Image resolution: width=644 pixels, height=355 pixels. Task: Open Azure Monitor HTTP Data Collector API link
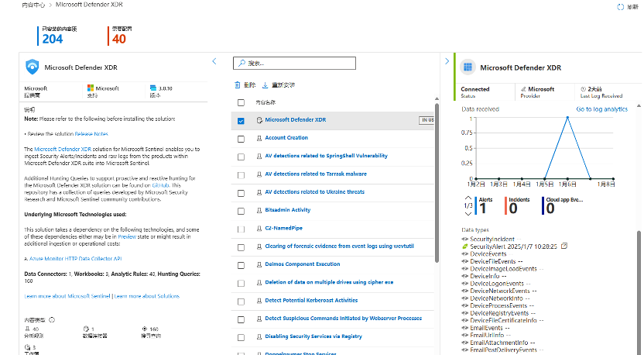click(76, 259)
